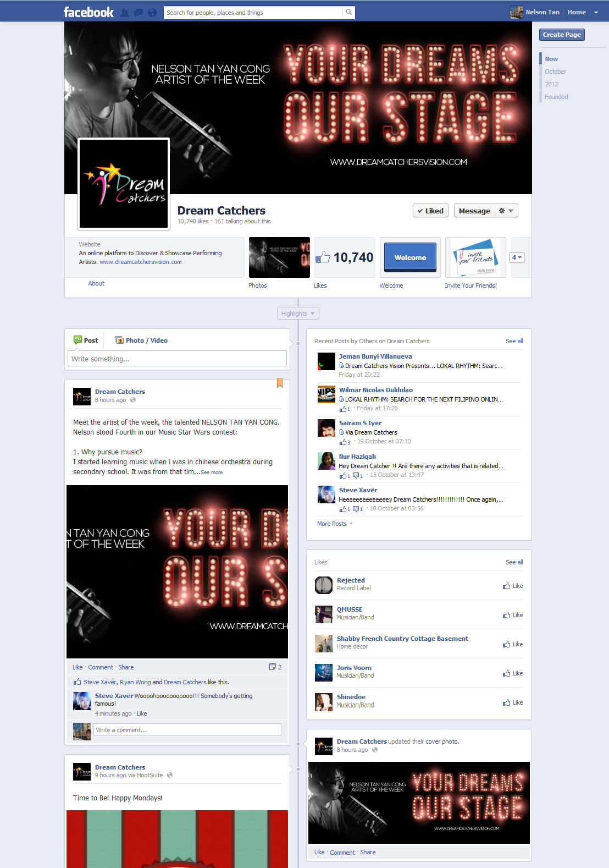609x868 pixels.
Task: Click the Create Page button
Action: click(562, 35)
